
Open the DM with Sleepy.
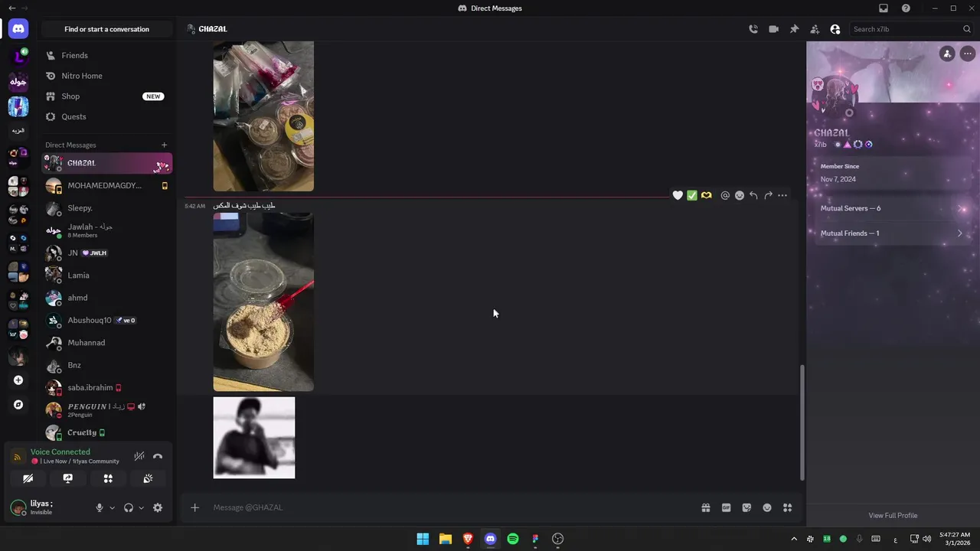pos(107,208)
